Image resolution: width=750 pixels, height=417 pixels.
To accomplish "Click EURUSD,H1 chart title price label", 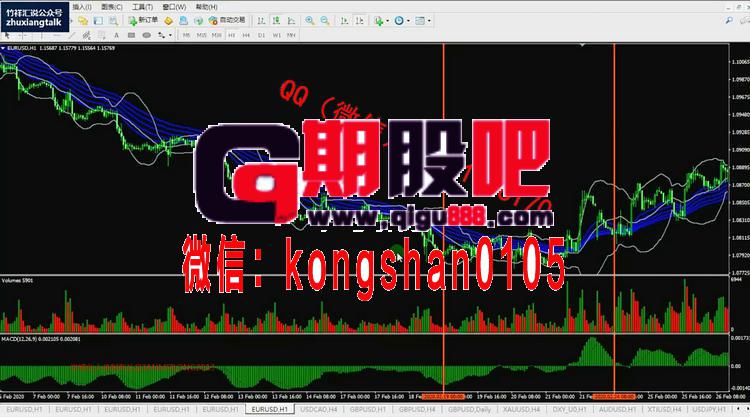I will [61, 48].
